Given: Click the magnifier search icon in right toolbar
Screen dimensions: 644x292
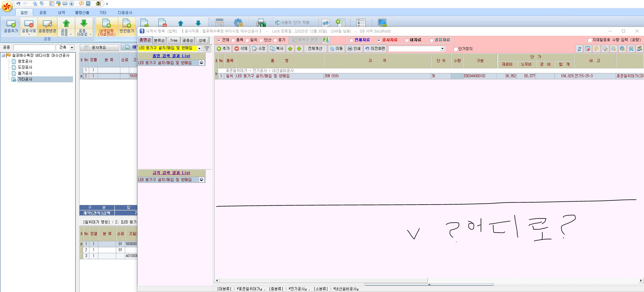Looking at the screenshot, I should (x=613, y=49).
